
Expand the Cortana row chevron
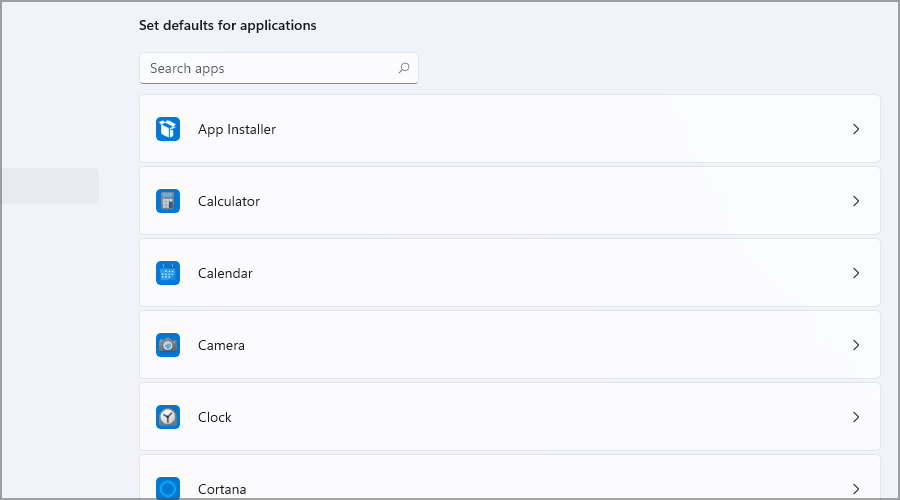pyautogui.click(x=856, y=489)
